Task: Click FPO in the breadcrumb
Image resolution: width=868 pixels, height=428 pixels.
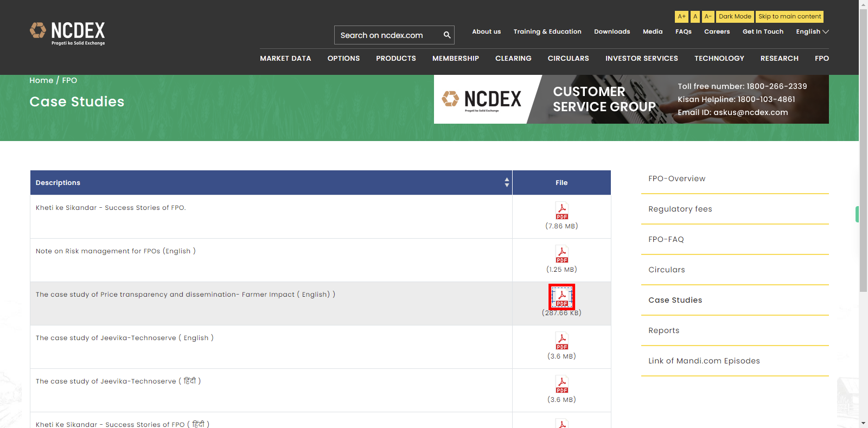Action: (69, 80)
